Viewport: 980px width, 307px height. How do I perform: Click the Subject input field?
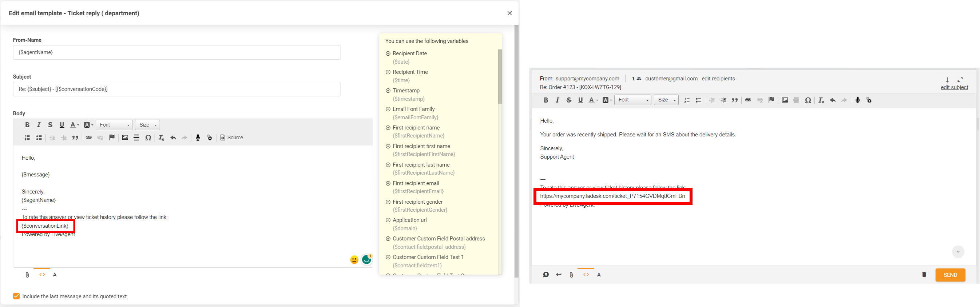(x=176, y=89)
